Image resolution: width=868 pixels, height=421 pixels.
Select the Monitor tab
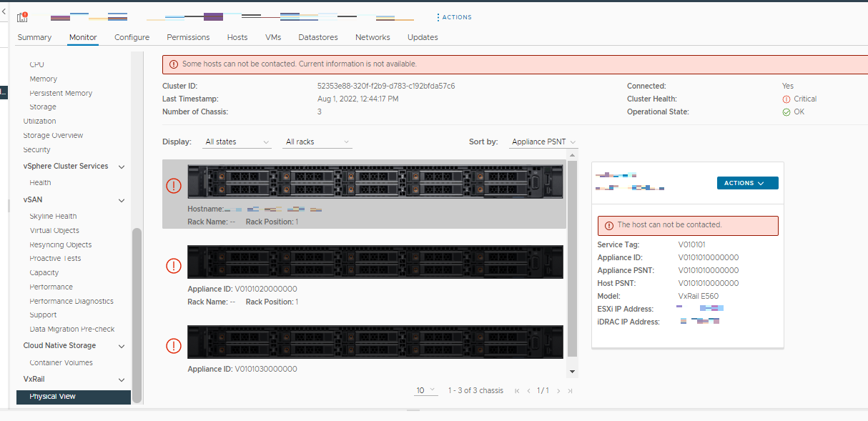(x=83, y=37)
